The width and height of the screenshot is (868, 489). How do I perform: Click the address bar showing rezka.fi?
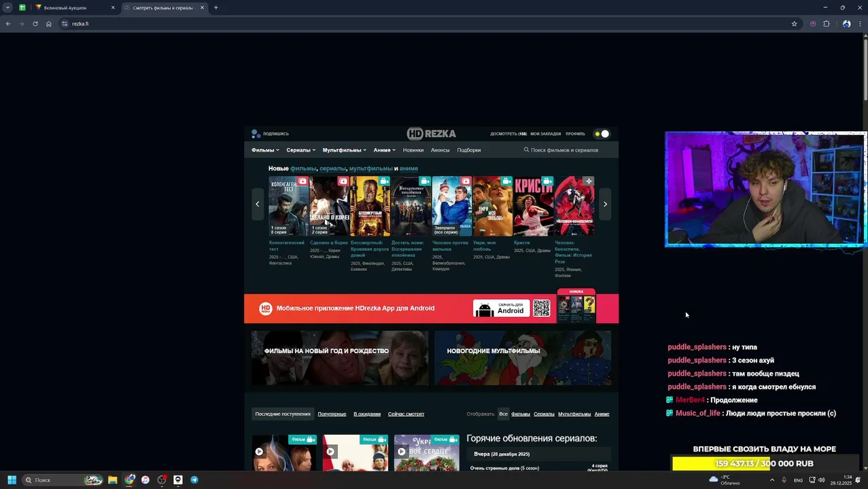coord(428,24)
